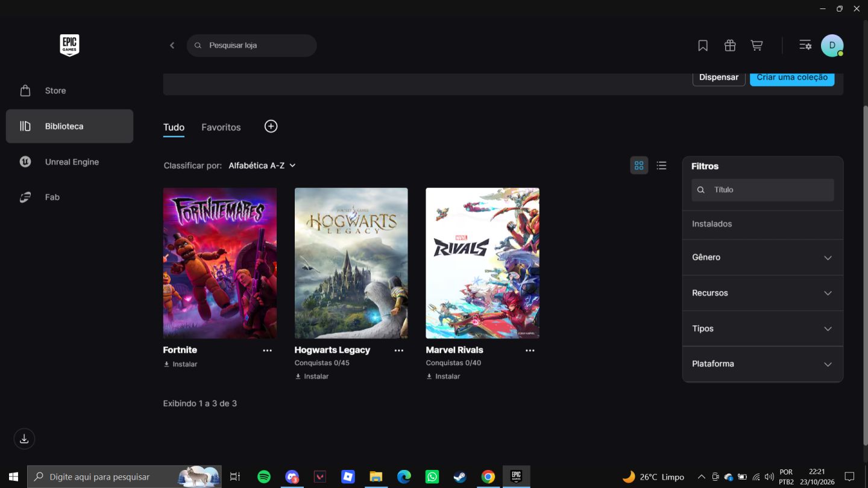
Task: Open the Fortnite cover thumbnail
Action: 220,263
